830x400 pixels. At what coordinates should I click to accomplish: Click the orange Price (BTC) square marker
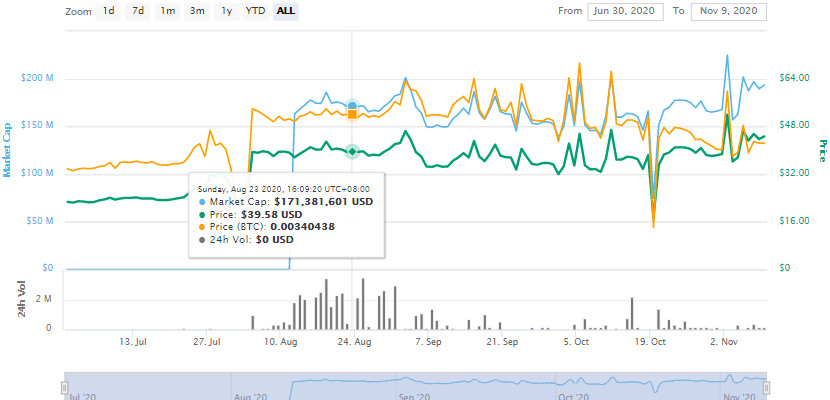click(353, 114)
